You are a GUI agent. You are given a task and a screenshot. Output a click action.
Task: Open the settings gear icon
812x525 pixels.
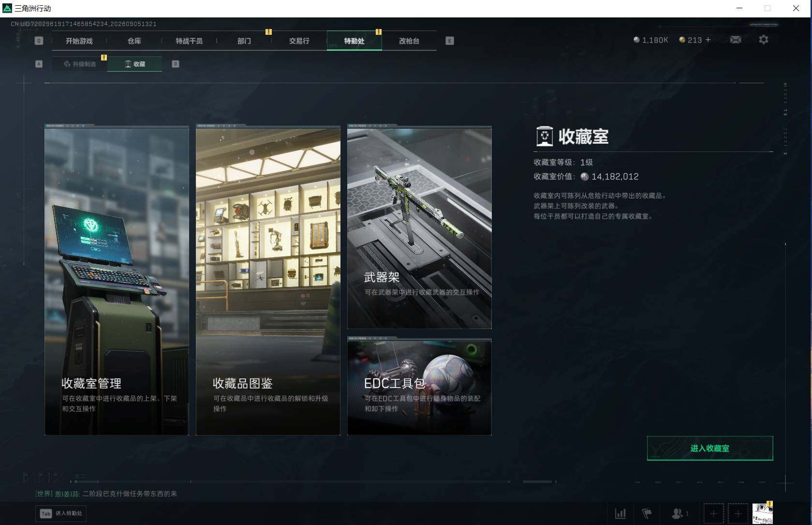(764, 40)
